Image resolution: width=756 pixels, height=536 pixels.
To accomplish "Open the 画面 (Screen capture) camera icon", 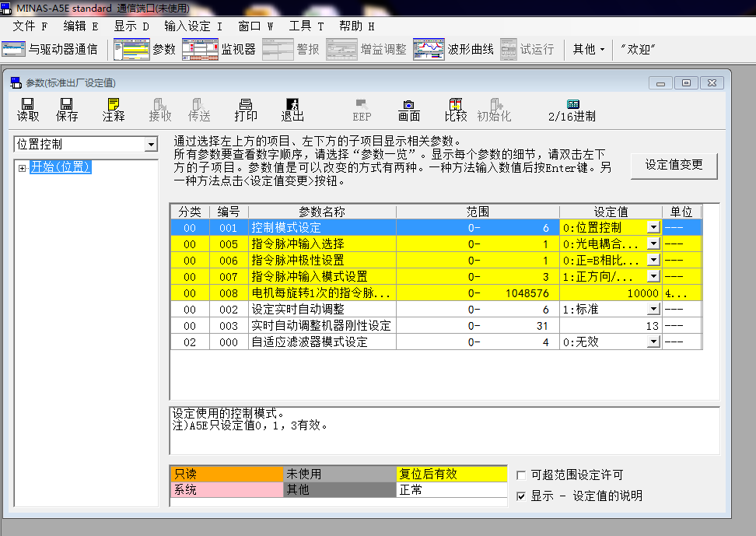I will click(x=409, y=109).
